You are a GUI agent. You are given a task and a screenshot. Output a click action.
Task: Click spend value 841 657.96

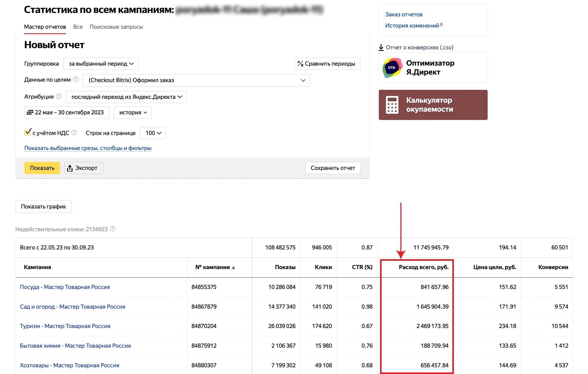[x=435, y=287]
